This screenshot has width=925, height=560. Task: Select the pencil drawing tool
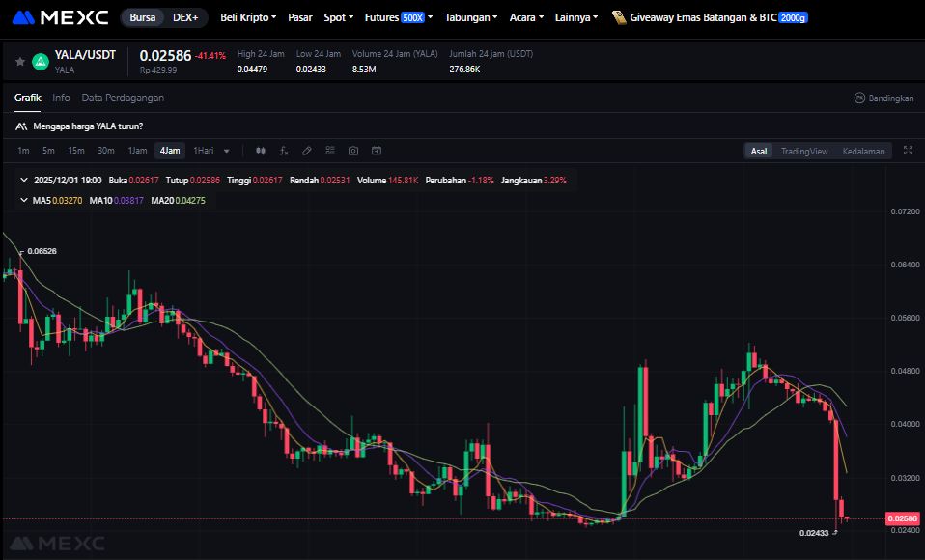pos(307,151)
